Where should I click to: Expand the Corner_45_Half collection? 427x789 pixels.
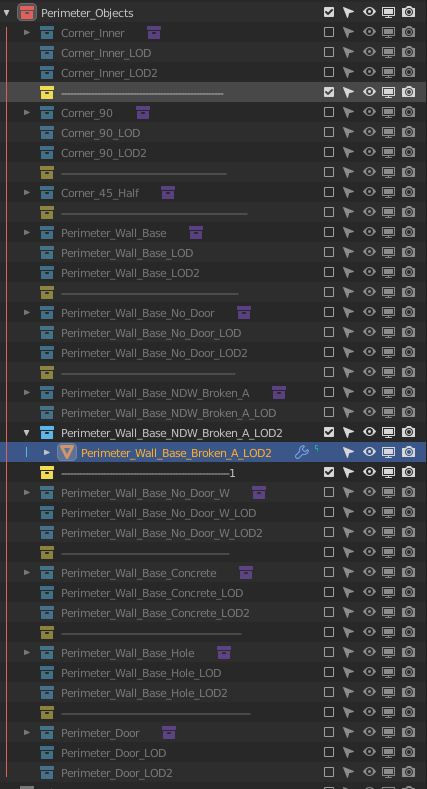coord(27,192)
